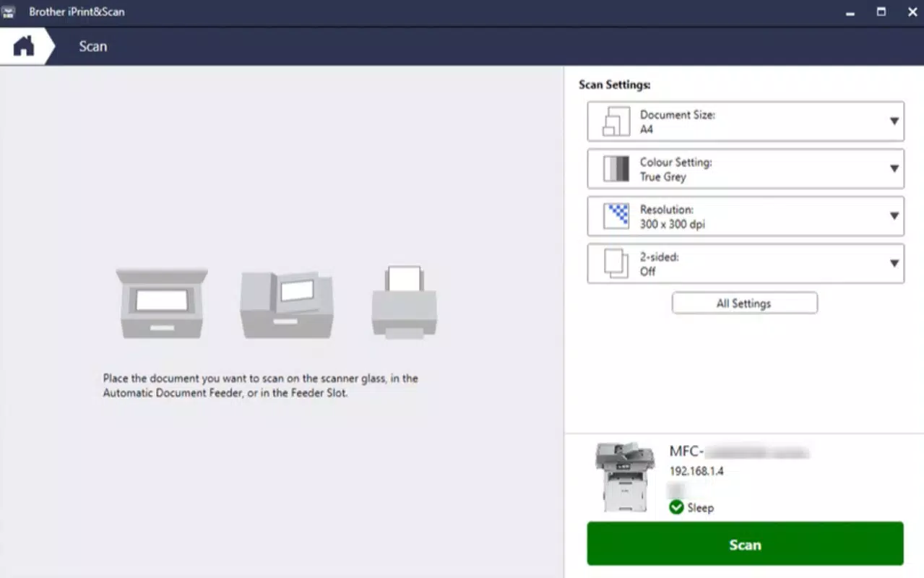
Task: Click the Sleep status text
Action: tap(701, 508)
